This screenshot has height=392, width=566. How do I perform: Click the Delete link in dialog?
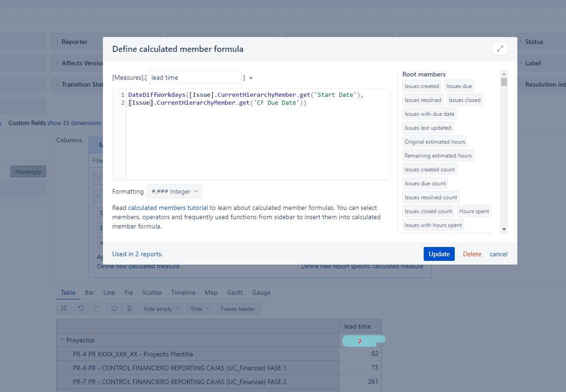472,254
